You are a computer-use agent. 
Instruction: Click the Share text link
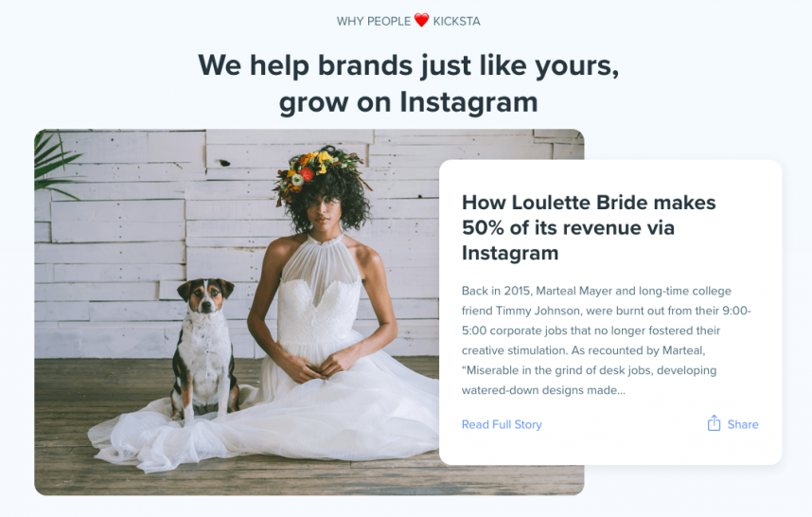[743, 424]
